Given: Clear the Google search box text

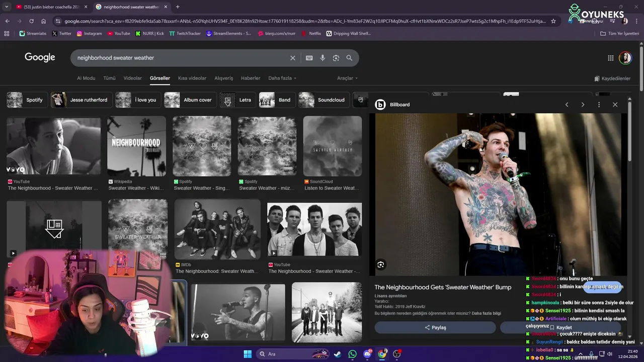Looking at the screenshot, I should [x=292, y=58].
